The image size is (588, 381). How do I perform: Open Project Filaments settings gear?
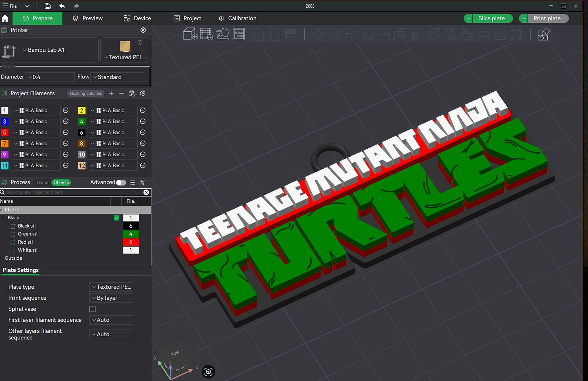click(x=143, y=93)
